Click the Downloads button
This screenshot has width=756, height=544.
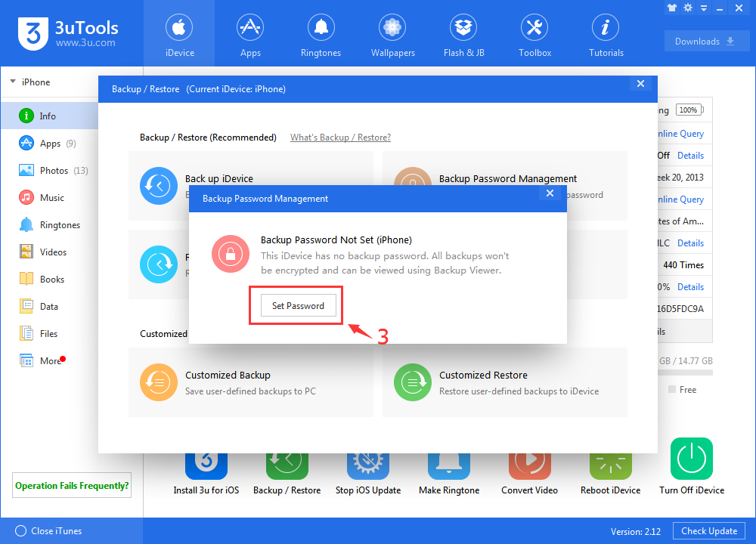coord(706,42)
